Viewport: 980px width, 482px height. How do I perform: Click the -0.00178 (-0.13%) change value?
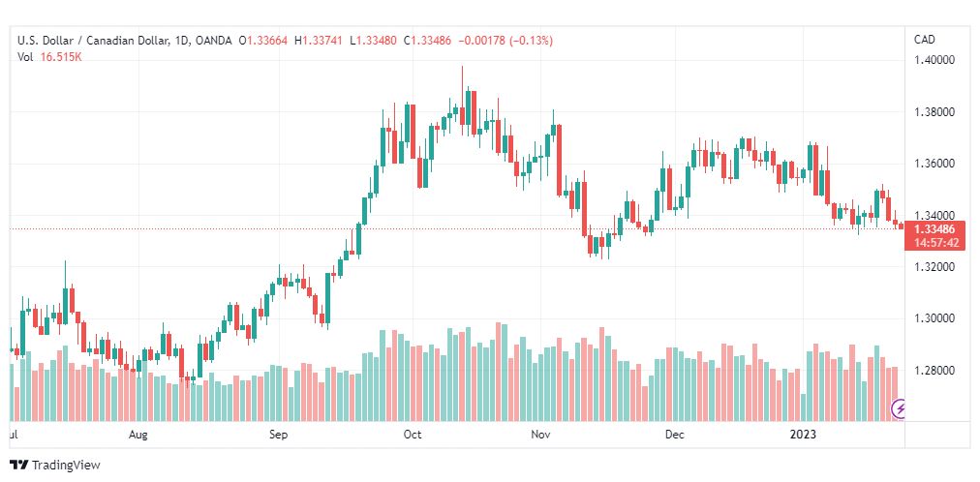(505, 42)
